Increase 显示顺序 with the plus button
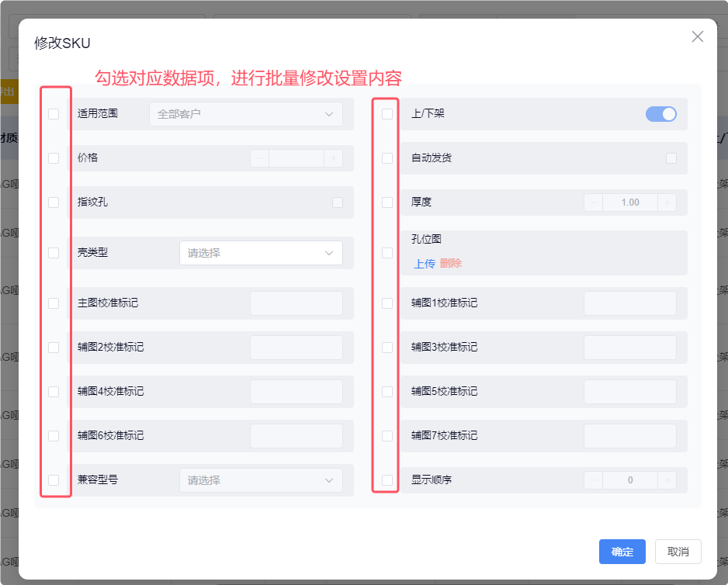This screenshot has width=728, height=585. click(667, 480)
